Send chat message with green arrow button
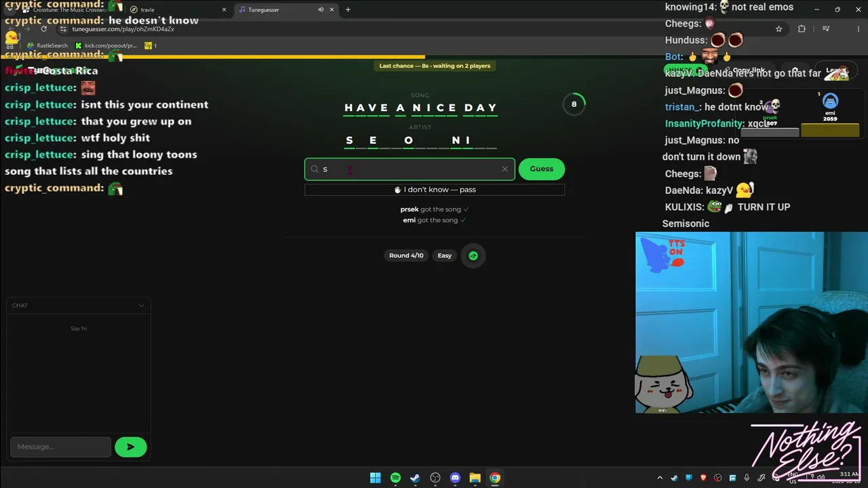 (131, 447)
